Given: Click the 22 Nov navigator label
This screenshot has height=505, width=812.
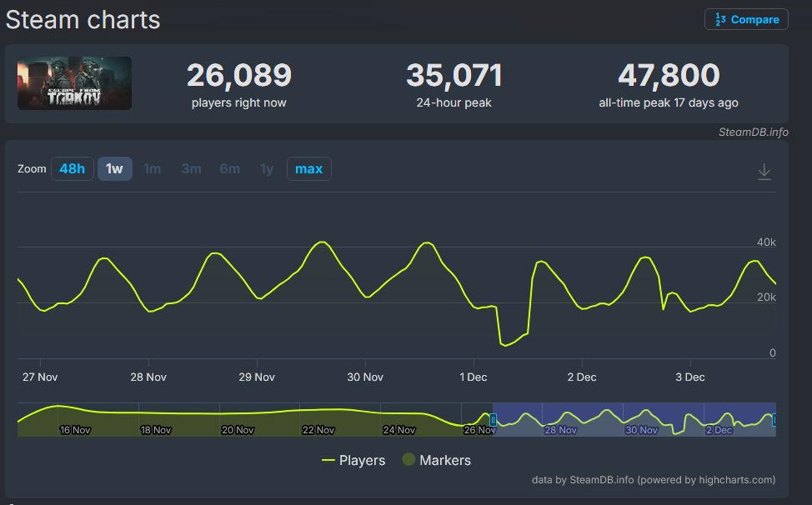Looking at the screenshot, I should tap(318, 430).
